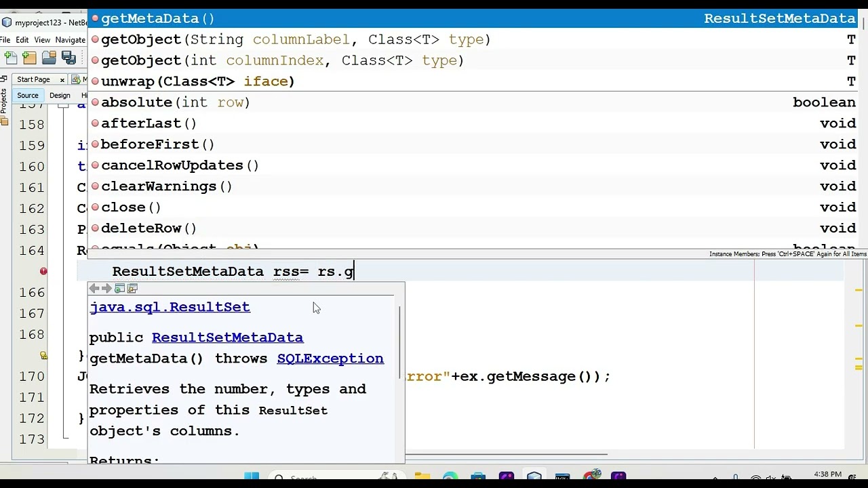Select getMetaData() completion item
868x488 pixels.
pos(474,18)
